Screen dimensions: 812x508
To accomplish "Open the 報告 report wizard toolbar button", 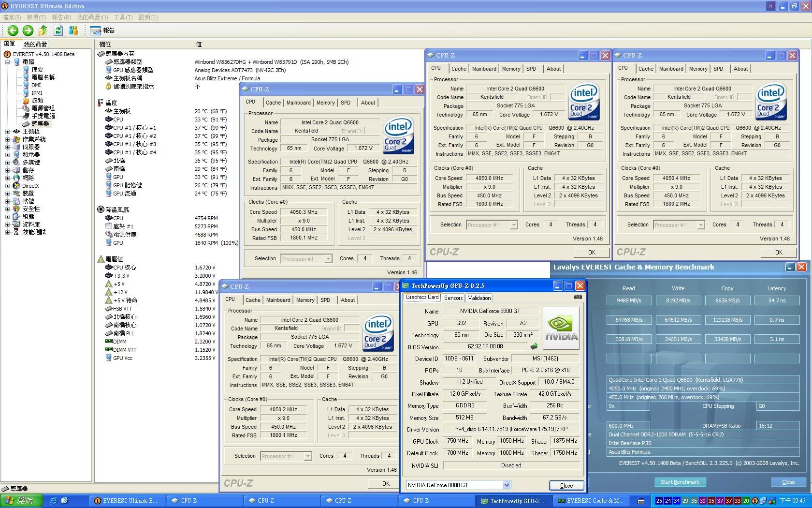I will point(102,30).
